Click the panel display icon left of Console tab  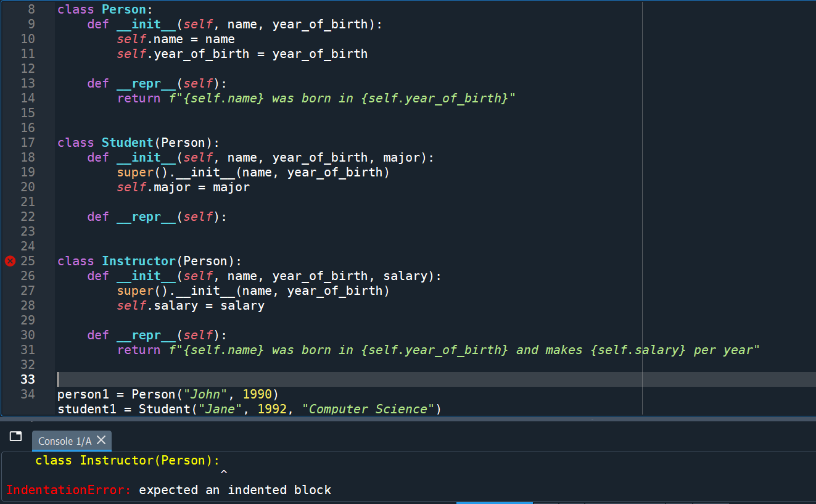pos(15,436)
